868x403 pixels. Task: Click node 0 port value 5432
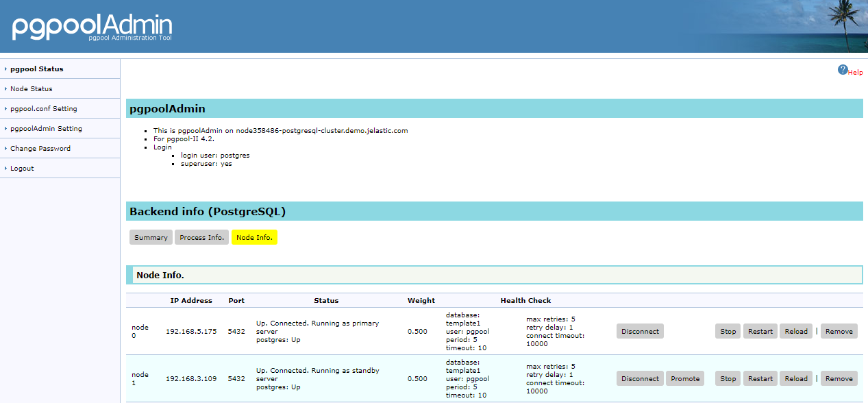pos(236,331)
